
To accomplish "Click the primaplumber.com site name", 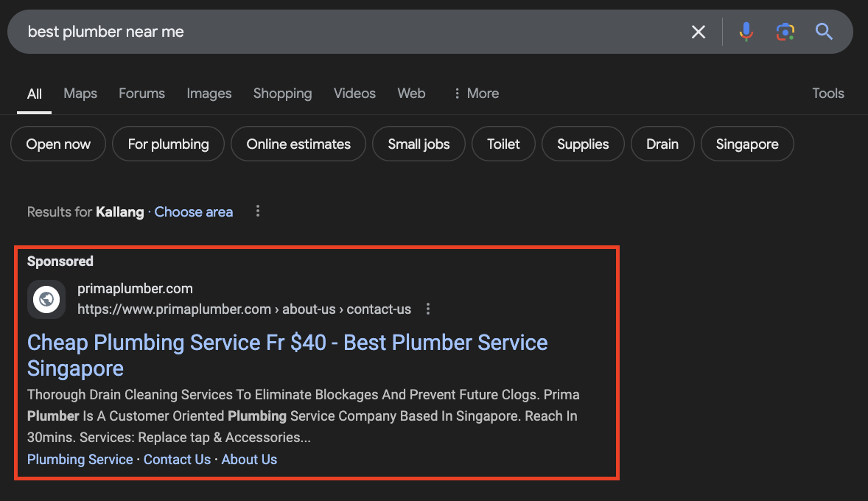I will pos(135,288).
